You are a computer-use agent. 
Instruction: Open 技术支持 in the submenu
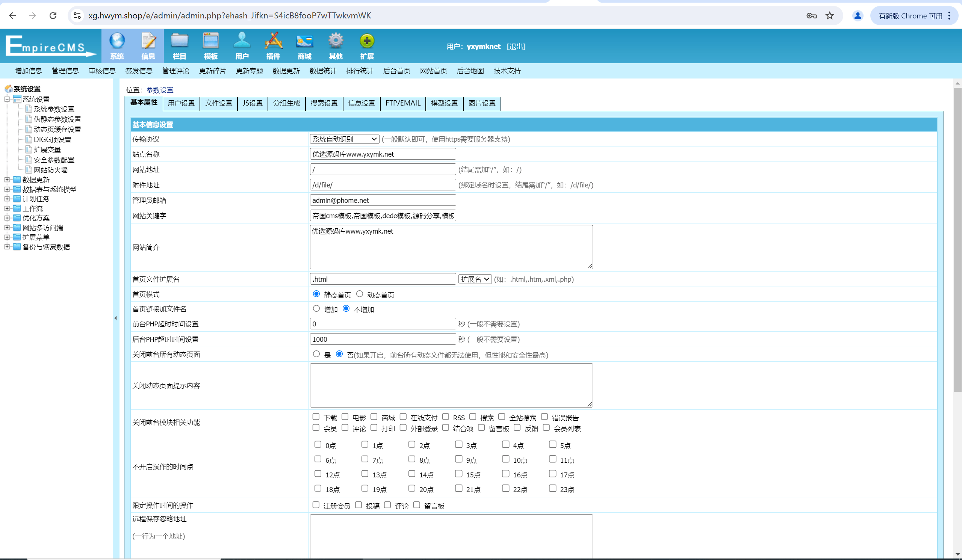click(x=507, y=71)
